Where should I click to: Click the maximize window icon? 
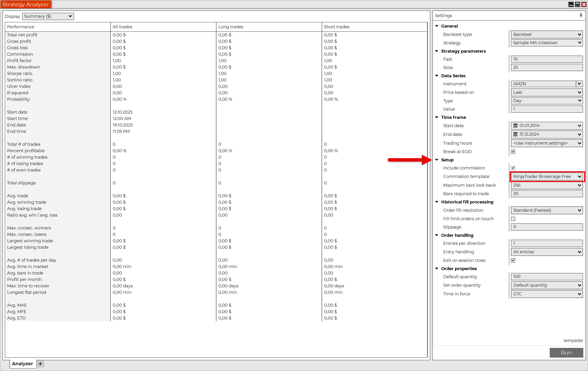tap(577, 4)
